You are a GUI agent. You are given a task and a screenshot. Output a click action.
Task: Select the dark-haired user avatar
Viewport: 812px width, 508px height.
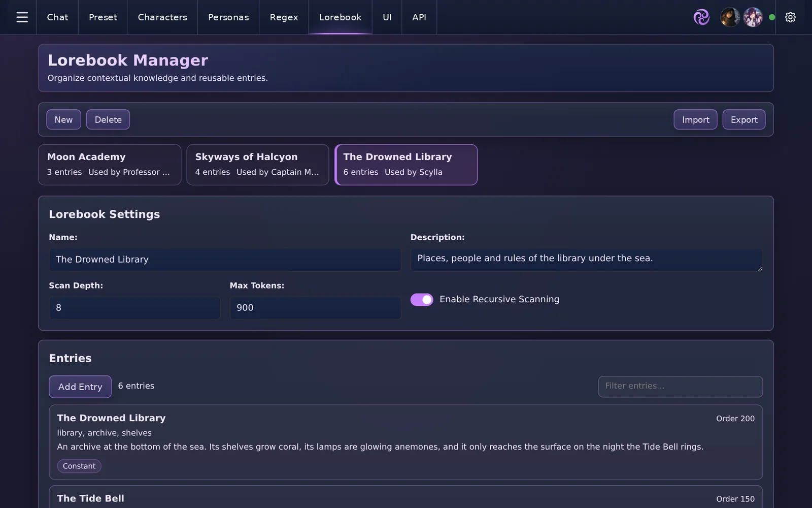point(730,17)
